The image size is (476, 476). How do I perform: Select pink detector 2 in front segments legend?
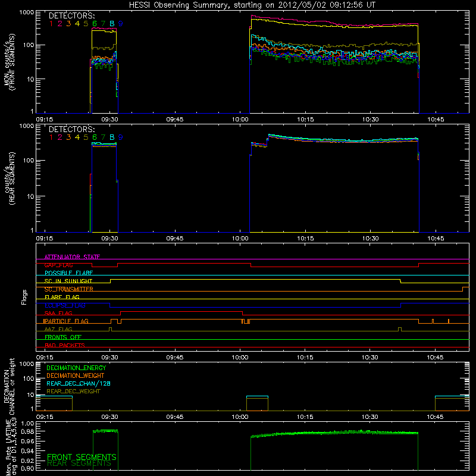point(60,24)
